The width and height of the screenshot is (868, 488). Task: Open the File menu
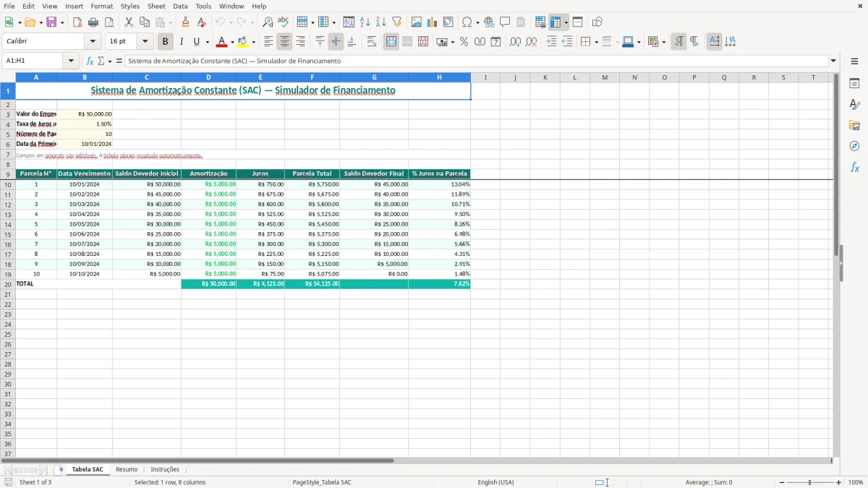[9, 6]
